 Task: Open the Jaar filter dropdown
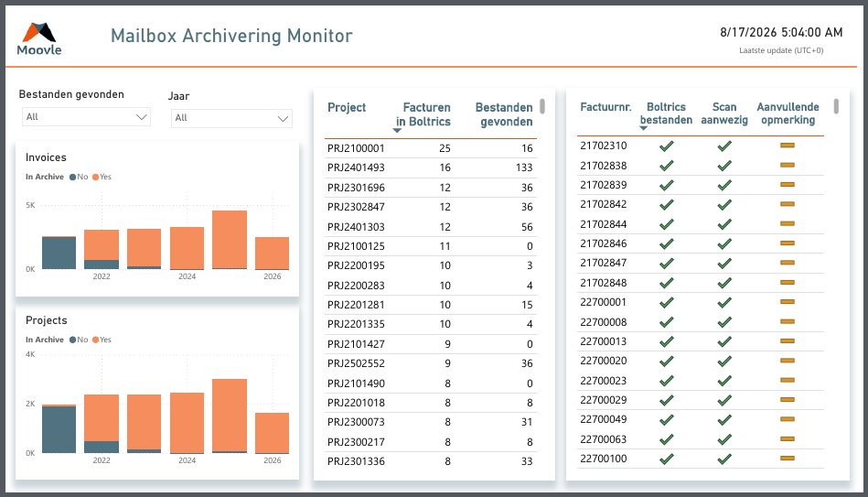231,118
